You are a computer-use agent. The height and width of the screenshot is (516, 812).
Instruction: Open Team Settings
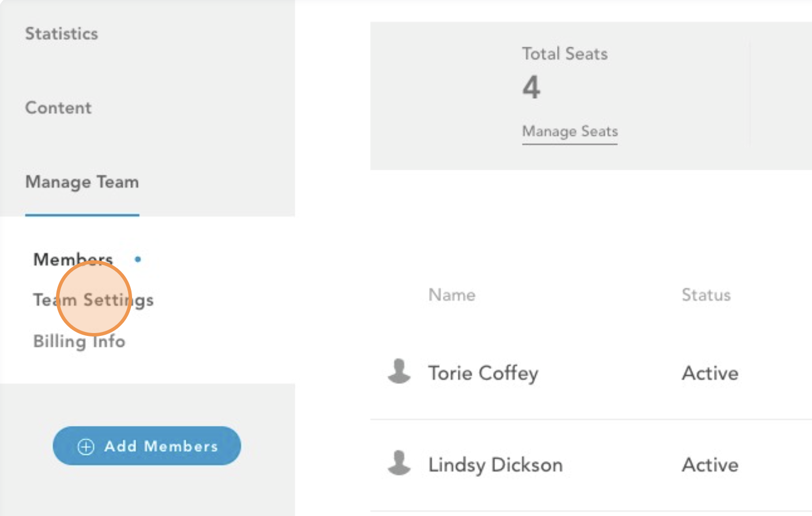(x=93, y=300)
